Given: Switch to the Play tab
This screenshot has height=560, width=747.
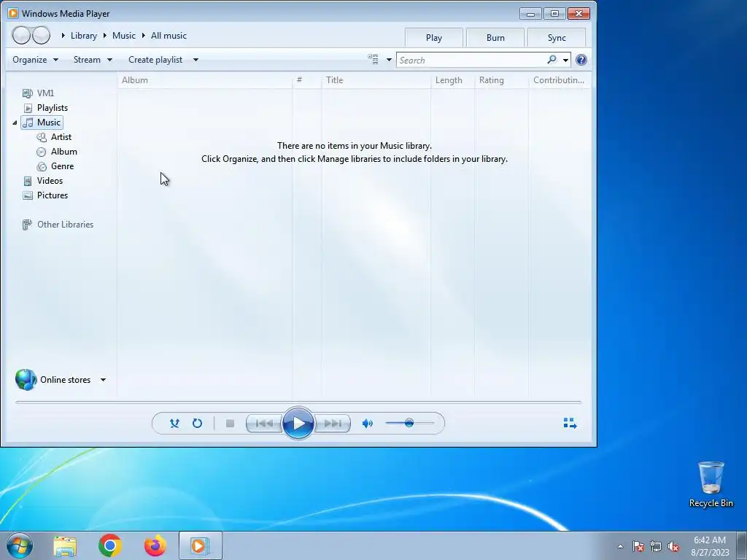Looking at the screenshot, I should click(434, 38).
